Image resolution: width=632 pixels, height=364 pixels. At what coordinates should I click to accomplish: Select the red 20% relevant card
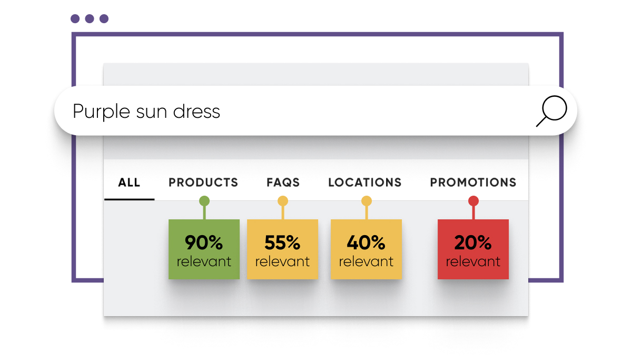tap(473, 249)
